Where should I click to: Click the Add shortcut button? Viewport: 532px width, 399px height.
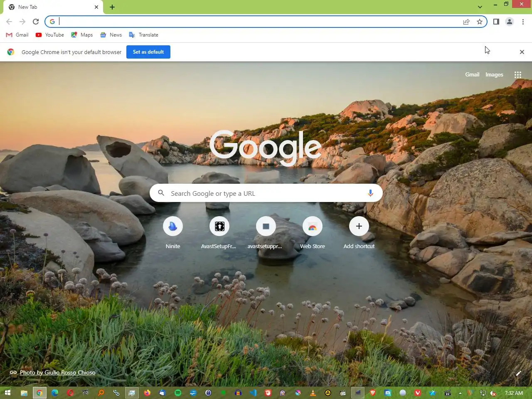click(359, 233)
